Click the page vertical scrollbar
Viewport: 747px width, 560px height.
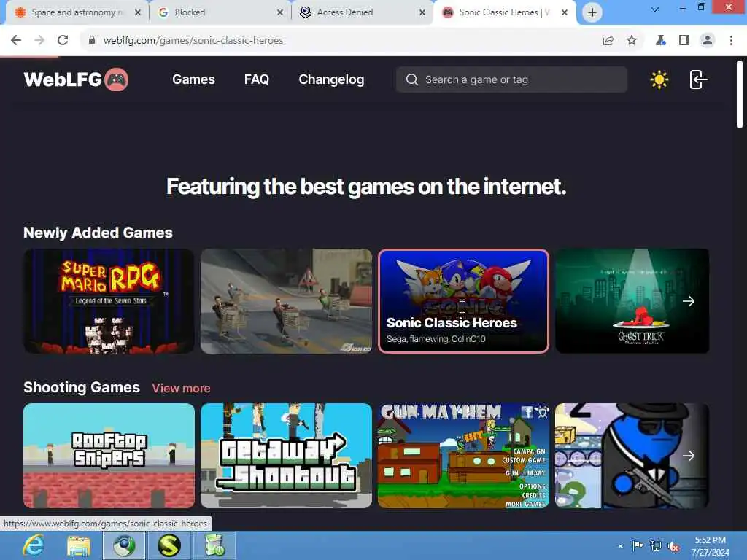tap(740, 94)
